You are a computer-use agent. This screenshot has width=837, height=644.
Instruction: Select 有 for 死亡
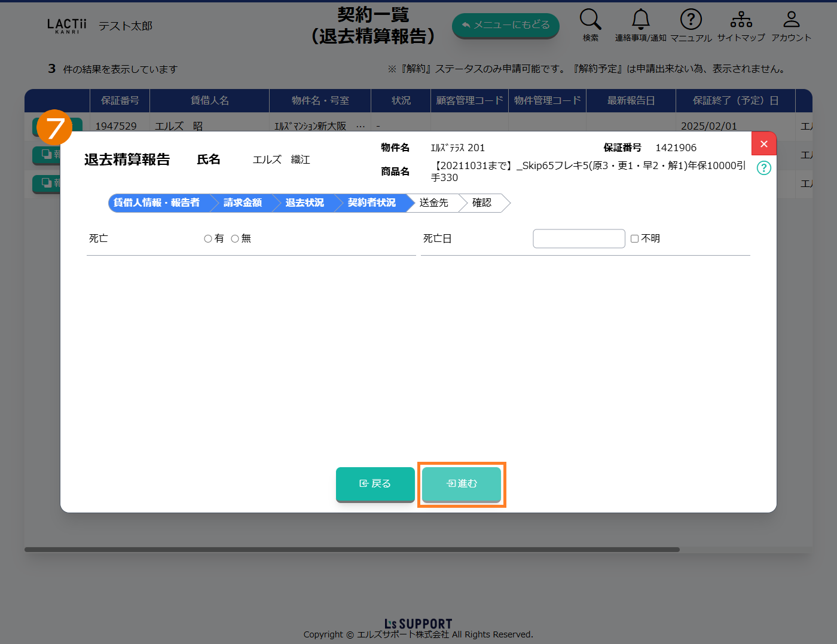click(x=208, y=239)
